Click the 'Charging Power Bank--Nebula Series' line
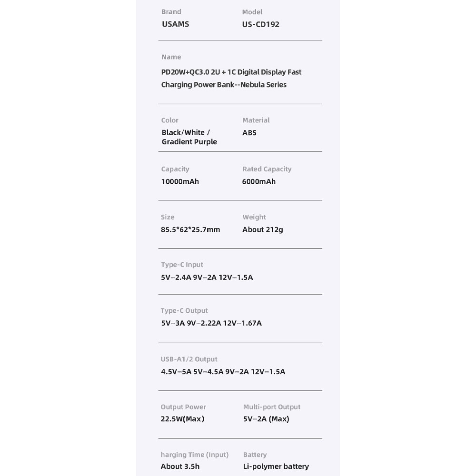 224,85
